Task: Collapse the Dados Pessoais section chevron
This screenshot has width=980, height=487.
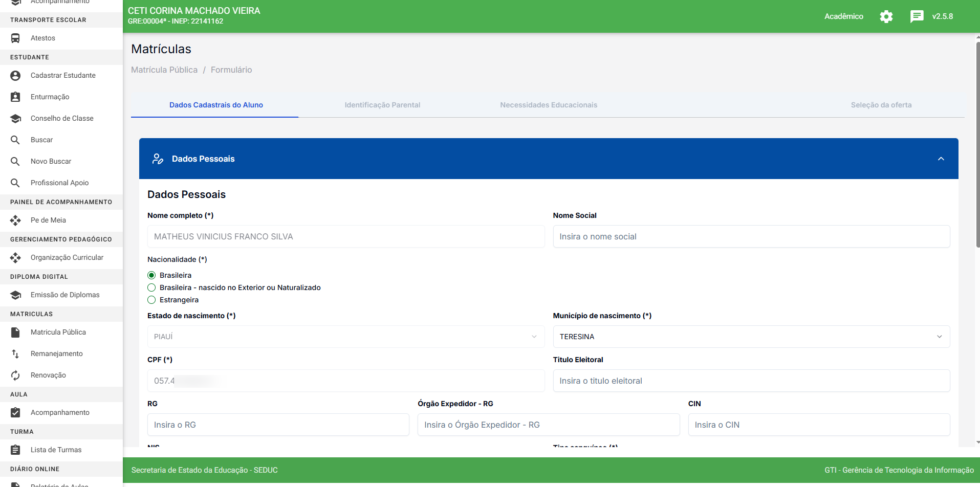Action: pyautogui.click(x=941, y=159)
